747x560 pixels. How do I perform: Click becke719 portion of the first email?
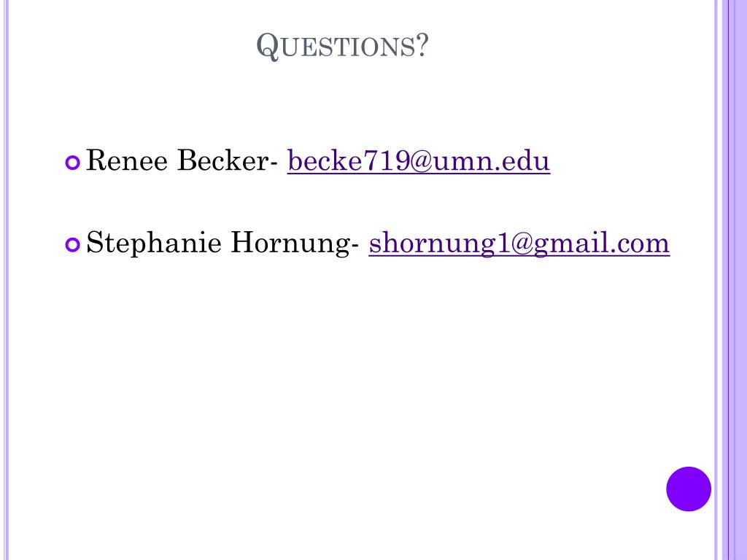pyautogui.click(x=348, y=161)
